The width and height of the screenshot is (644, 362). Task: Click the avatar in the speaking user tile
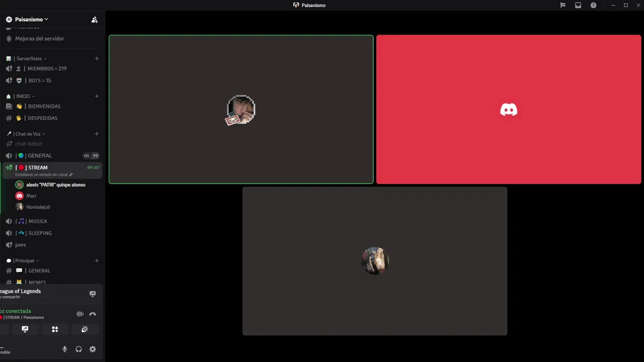(x=241, y=110)
